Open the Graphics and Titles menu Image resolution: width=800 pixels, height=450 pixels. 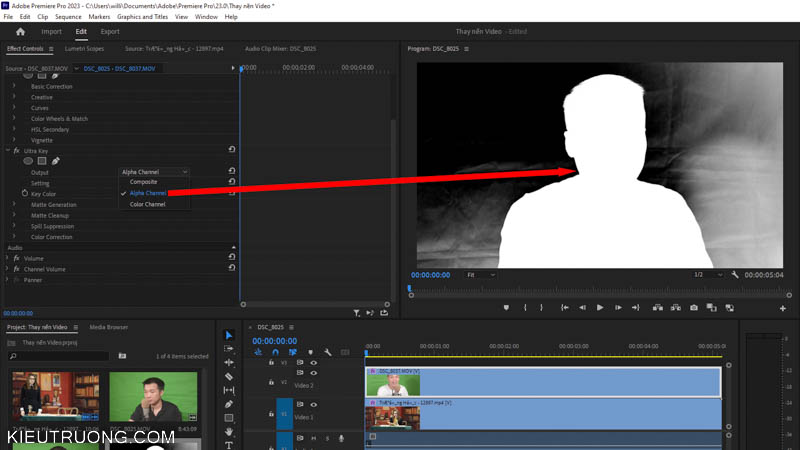coord(142,17)
